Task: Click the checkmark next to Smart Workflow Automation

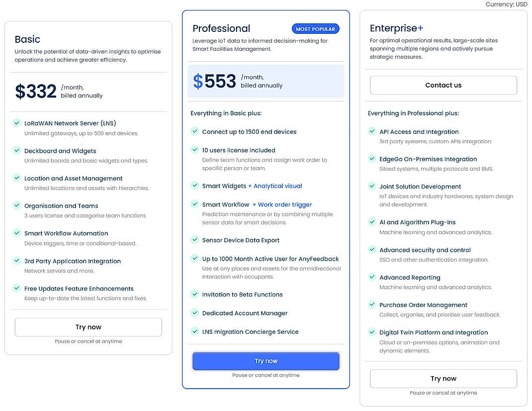Action: tap(16, 233)
